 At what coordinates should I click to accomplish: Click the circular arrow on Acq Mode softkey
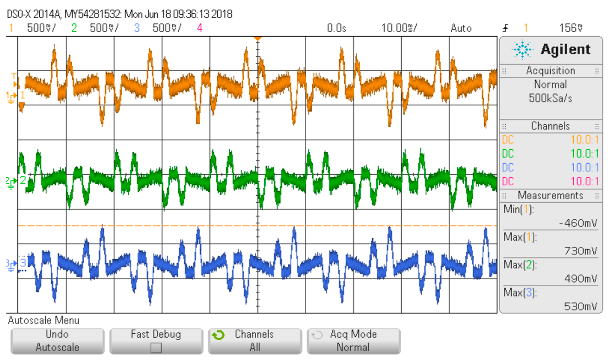tap(317, 335)
